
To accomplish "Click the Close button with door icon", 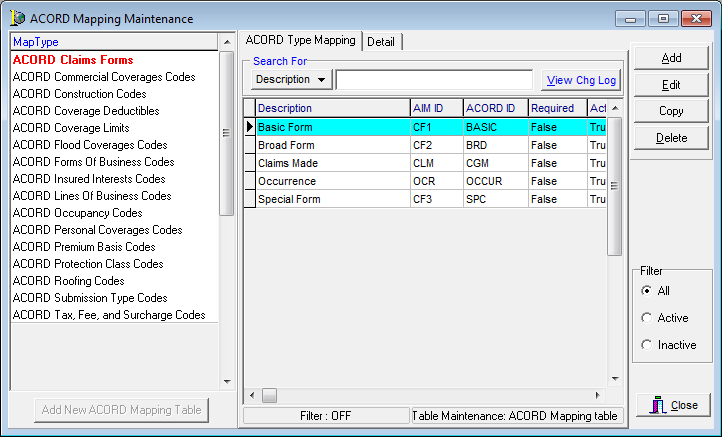I will pyautogui.click(x=673, y=405).
